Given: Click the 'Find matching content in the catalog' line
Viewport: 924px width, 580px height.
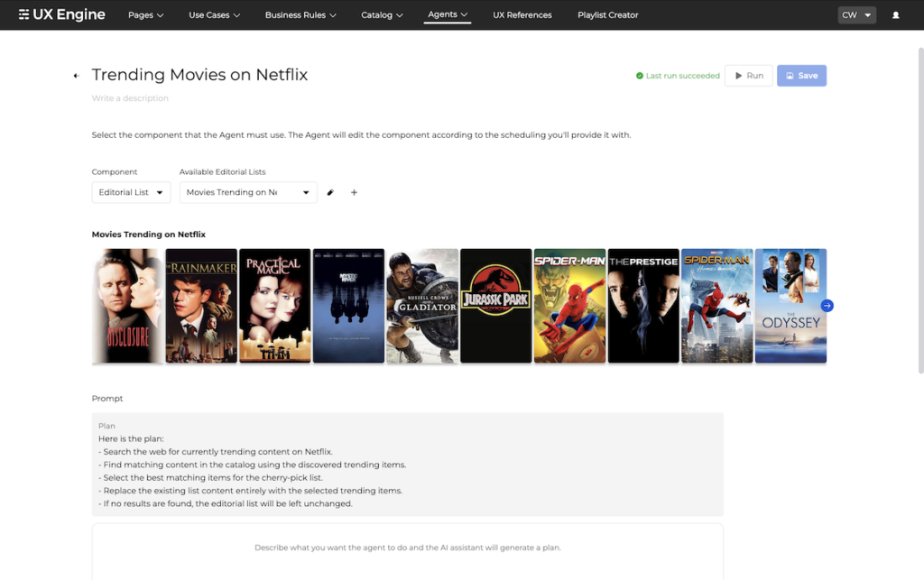Looking at the screenshot, I should coord(253,465).
